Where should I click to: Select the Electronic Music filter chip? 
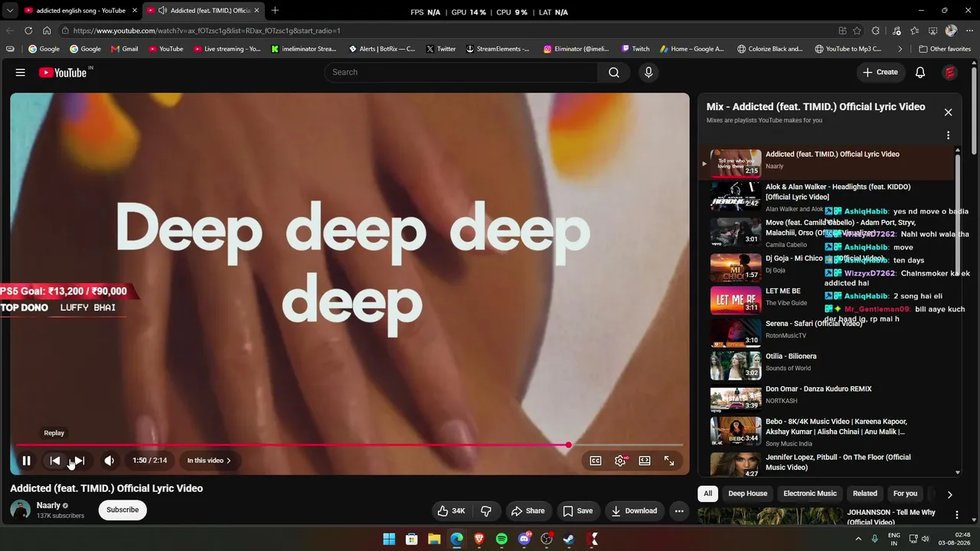(810, 494)
